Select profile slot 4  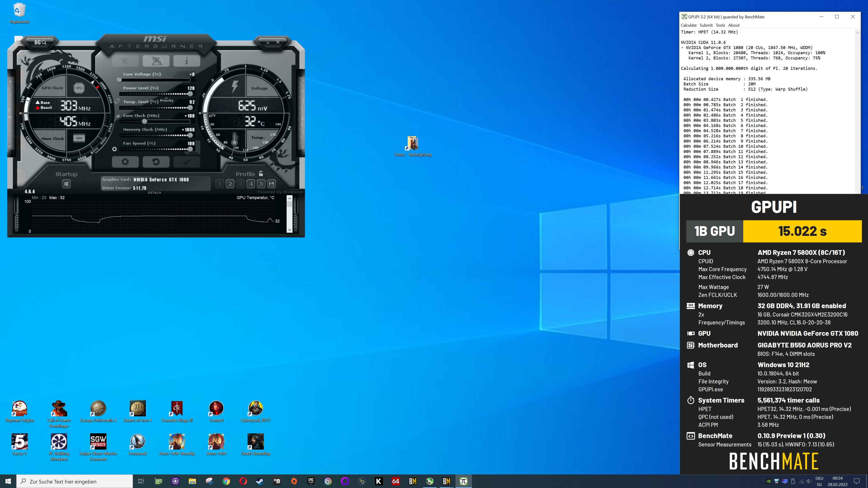(x=251, y=184)
